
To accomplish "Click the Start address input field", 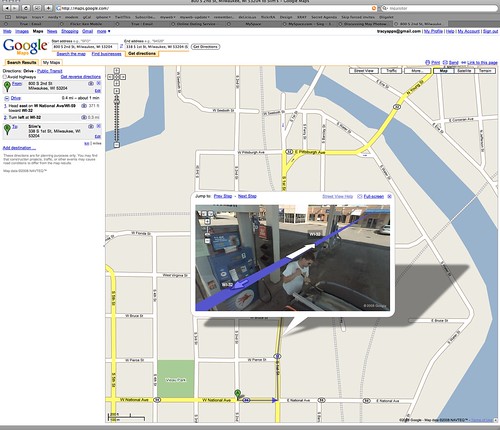I will pos(85,47).
